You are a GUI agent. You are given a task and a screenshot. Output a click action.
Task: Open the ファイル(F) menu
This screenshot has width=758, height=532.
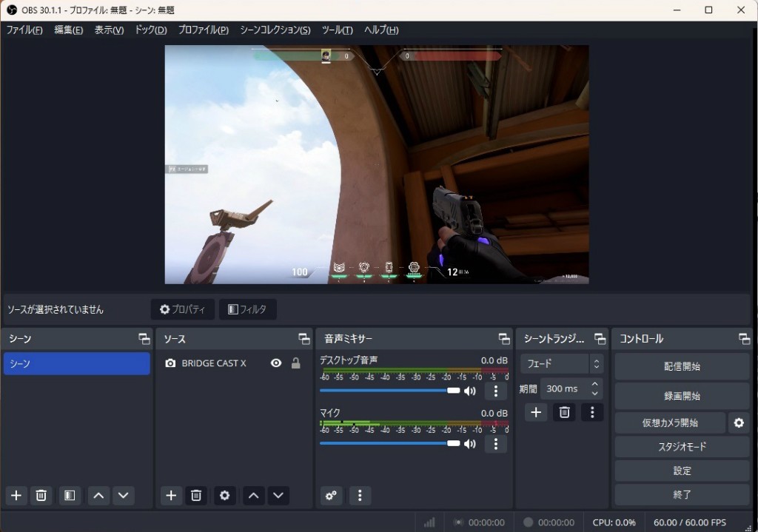point(24,30)
